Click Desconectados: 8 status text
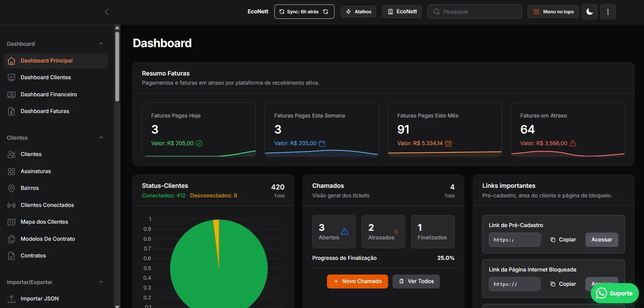 pos(213,196)
